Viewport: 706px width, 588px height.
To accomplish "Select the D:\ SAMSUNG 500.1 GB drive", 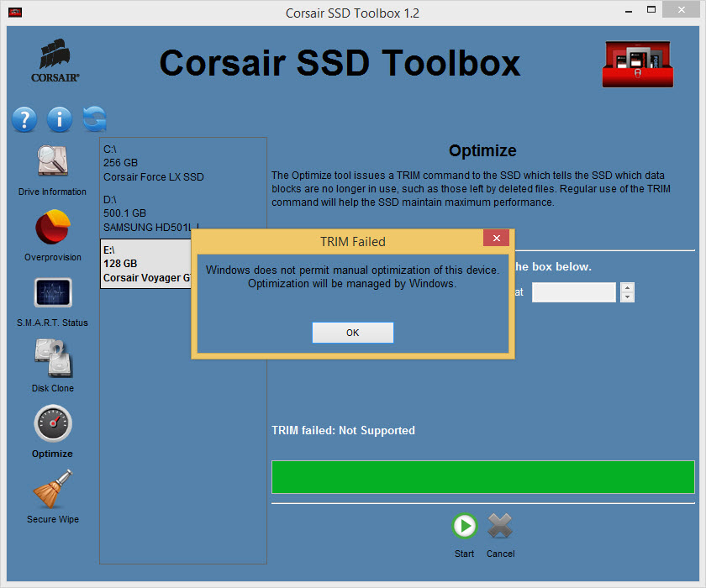I will (x=183, y=213).
